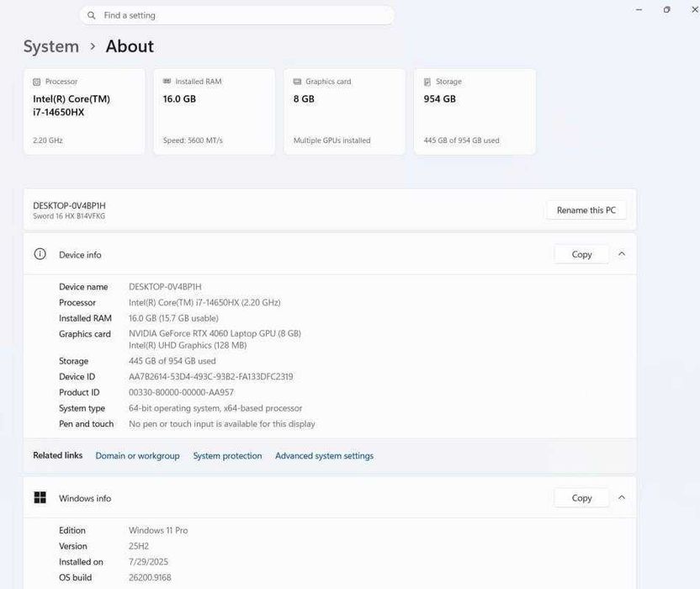Click 'Windows 11 Pro' edition value
Image resolution: width=700 pixels, height=589 pixels.
click(x=158, y=530)
